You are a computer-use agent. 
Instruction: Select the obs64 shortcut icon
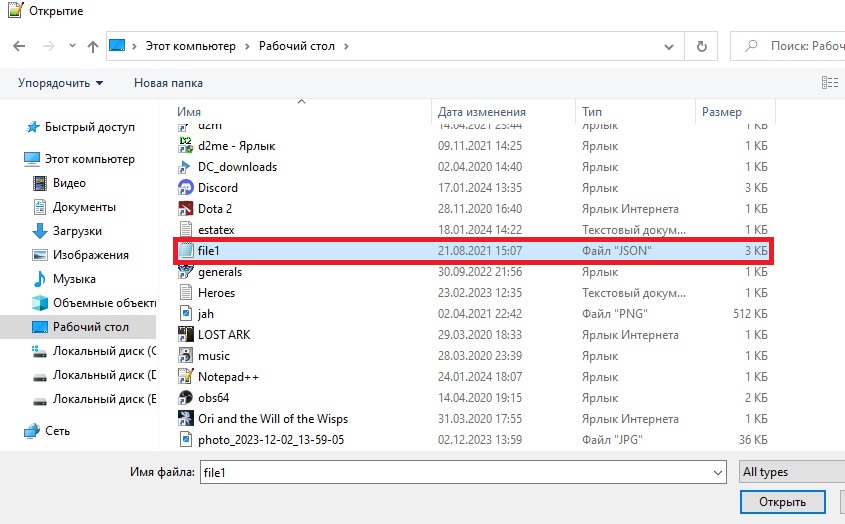coord(185,398)
